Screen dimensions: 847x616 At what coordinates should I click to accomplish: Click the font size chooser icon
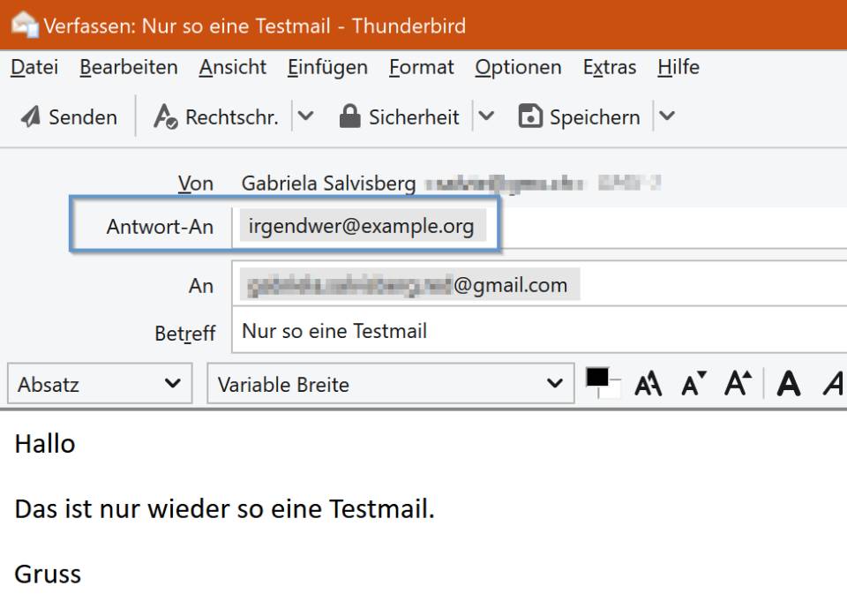point(648,385)
